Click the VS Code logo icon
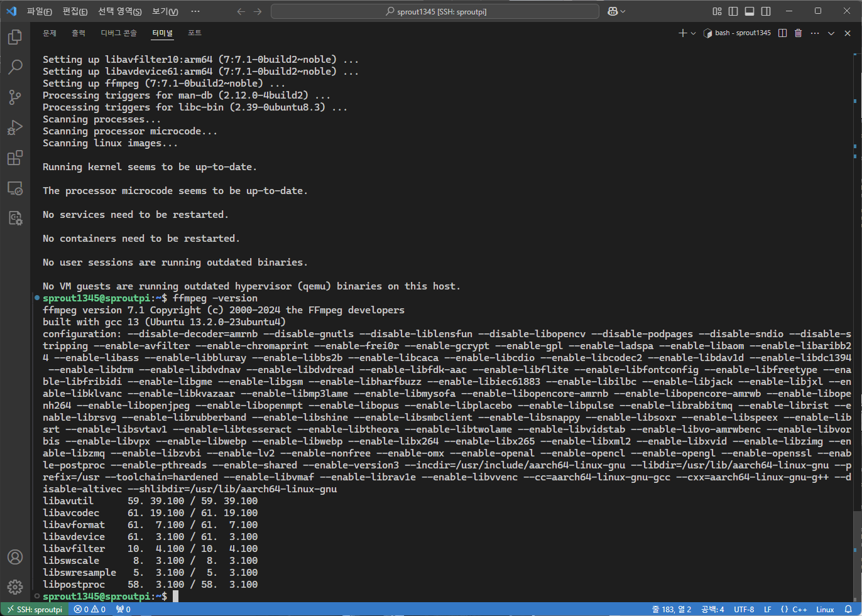 pyautogui.click(x=11, y=11)
